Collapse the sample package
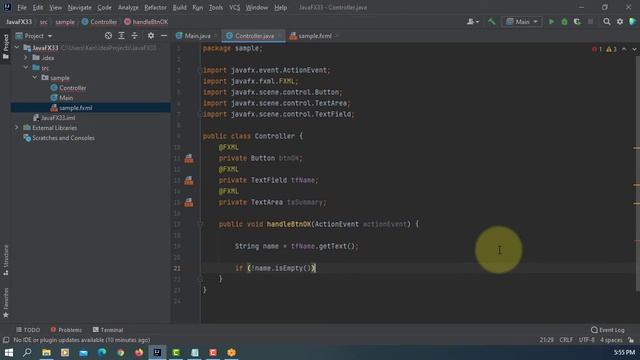This screenshot has width=640, height=360. click(35, 78)
